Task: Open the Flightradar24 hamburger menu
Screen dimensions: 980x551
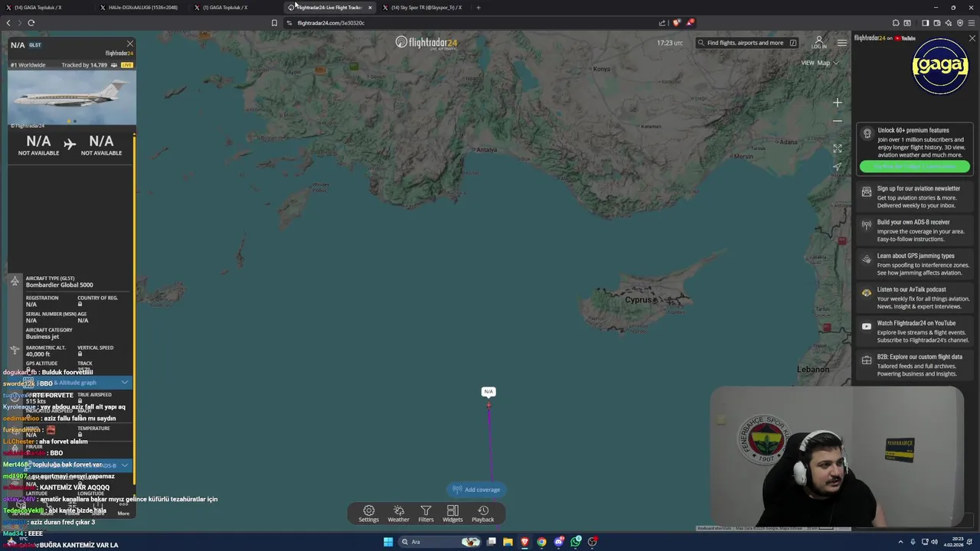Action: click(841, 43)
